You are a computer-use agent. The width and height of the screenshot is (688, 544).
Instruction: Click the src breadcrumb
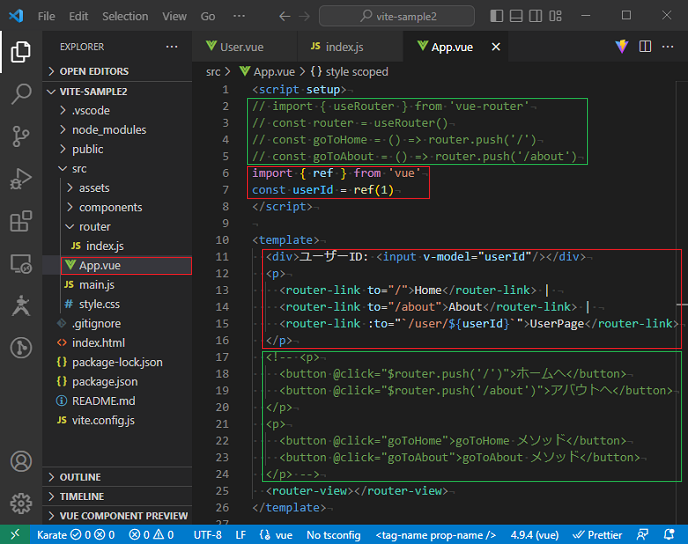[x=213, y=72]
